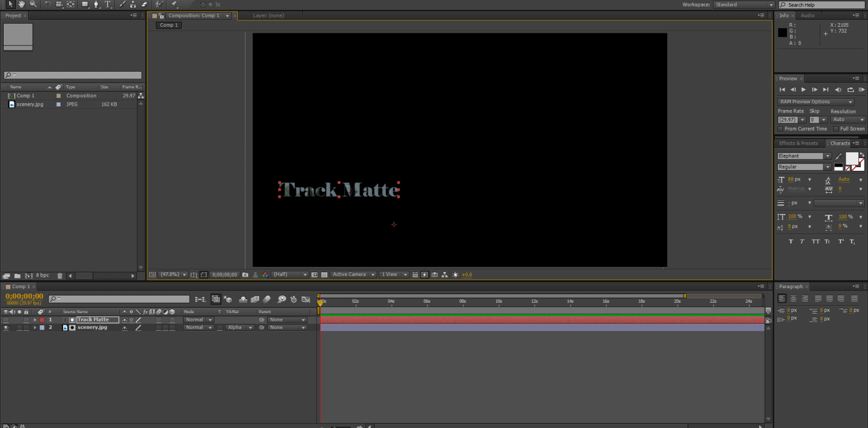Activate the Zoom tool
868x428 pixels.
(33, 4)
